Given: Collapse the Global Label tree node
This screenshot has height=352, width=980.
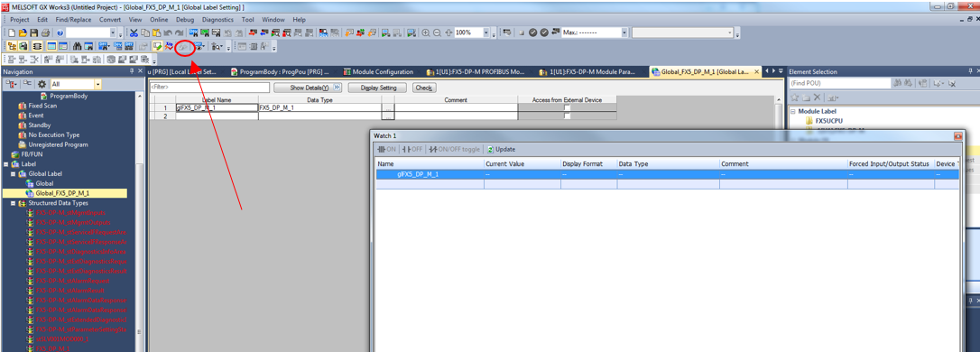Looking at the screenshot, I should coord(14,174).
